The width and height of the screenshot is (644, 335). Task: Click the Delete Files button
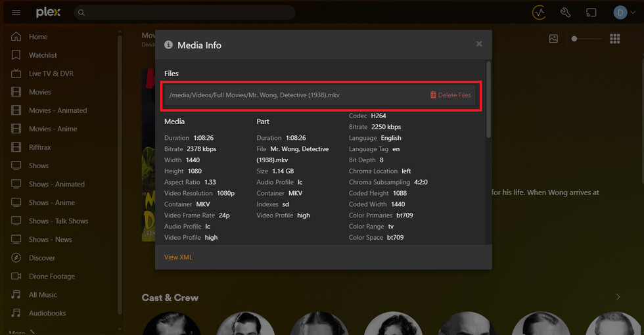coord(451,95)
